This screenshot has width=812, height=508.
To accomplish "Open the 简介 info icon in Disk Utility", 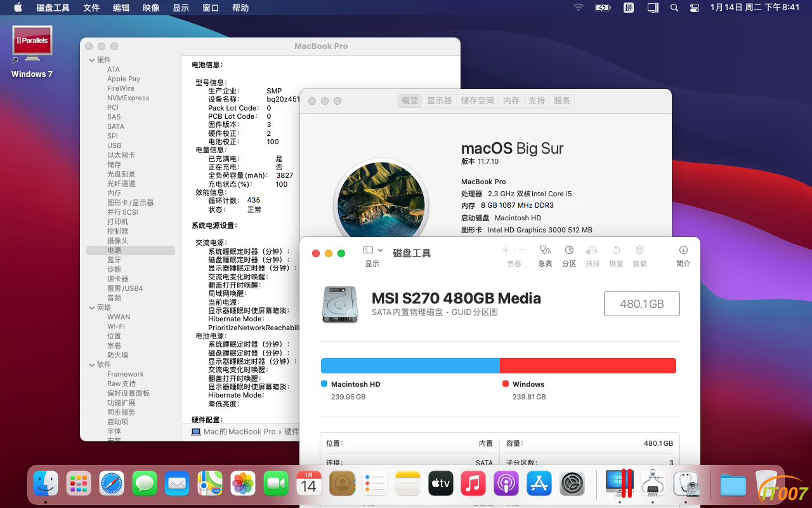I will click(x=683, y=250).
